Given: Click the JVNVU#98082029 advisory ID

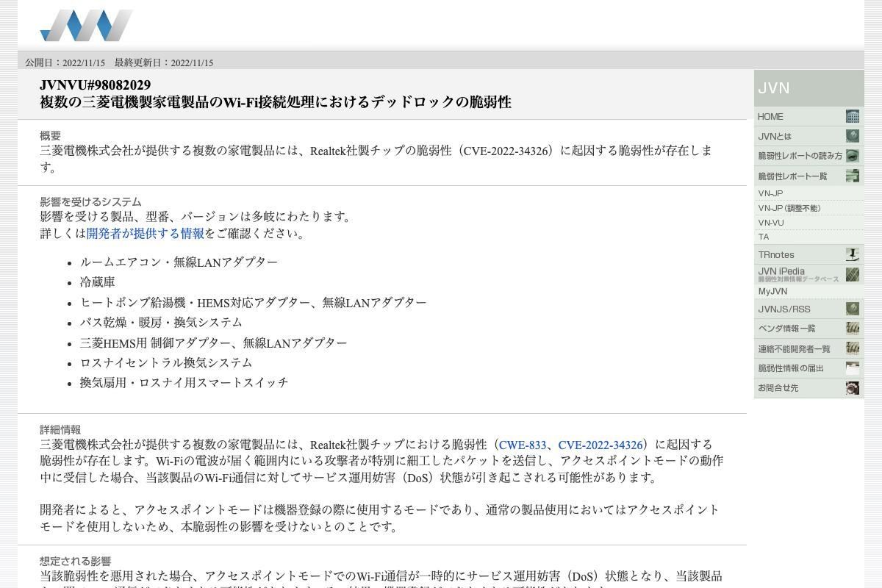Looking at the screenshot, I should point(96,85).
